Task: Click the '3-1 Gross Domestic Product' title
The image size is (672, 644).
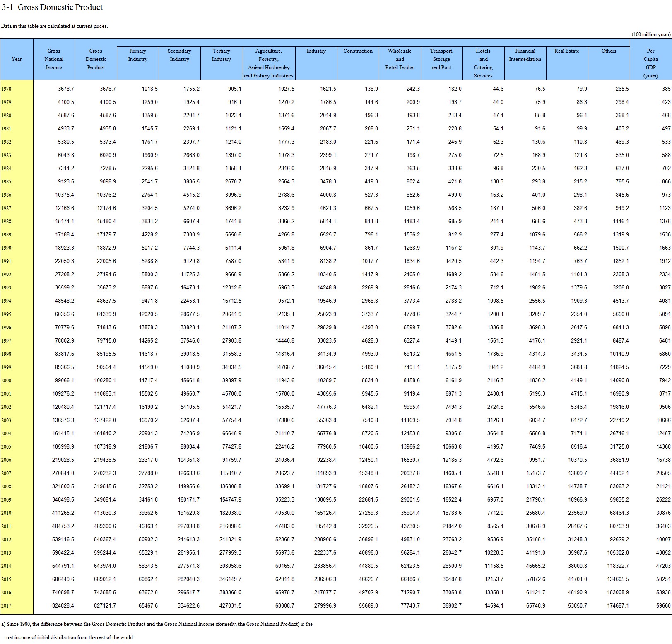Action: pos(53,7)
